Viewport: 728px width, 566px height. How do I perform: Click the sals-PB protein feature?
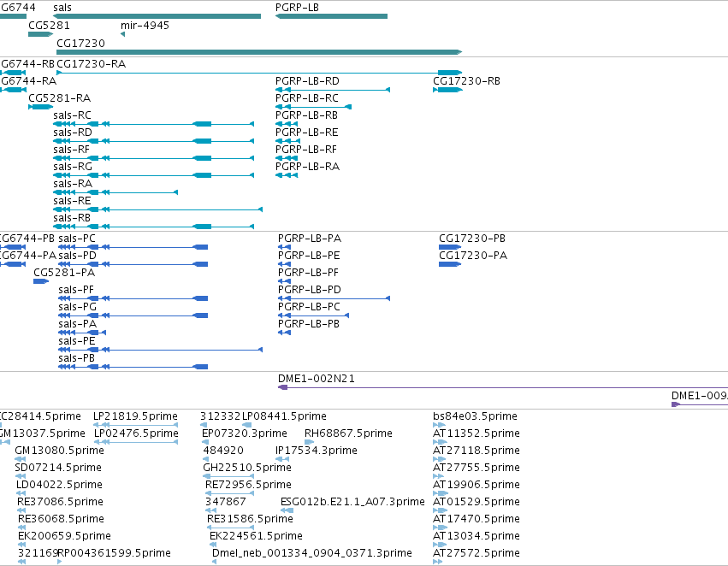[133, 367]
